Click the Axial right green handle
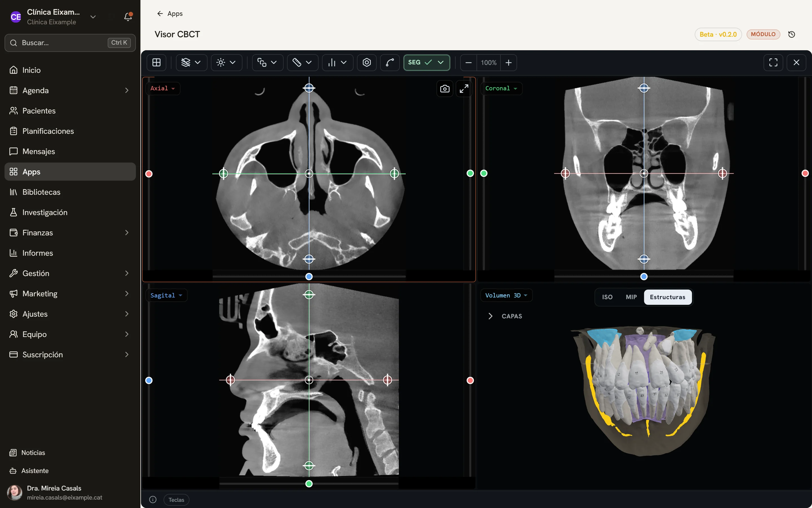This screenshot has width=812, height=508. [x=470, y=173]
